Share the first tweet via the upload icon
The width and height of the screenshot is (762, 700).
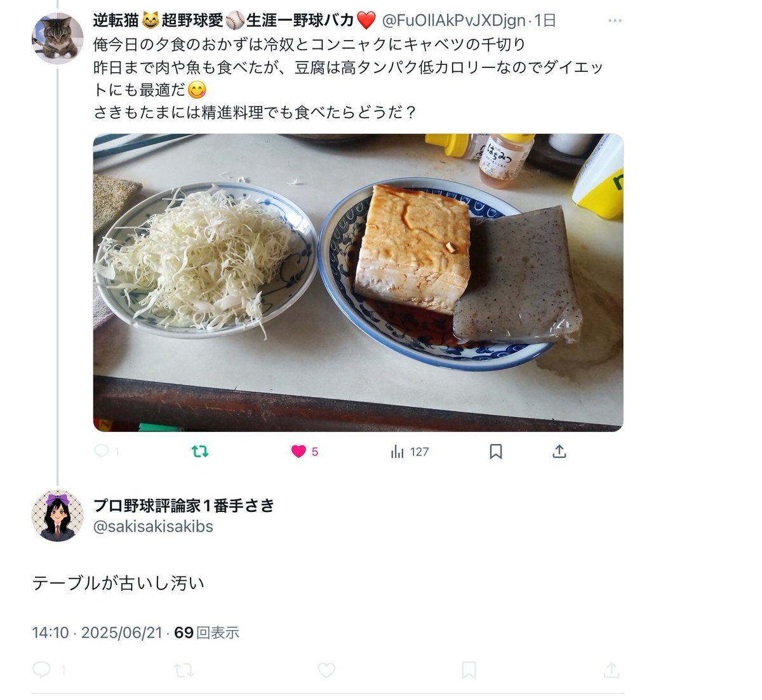(559, 452)
